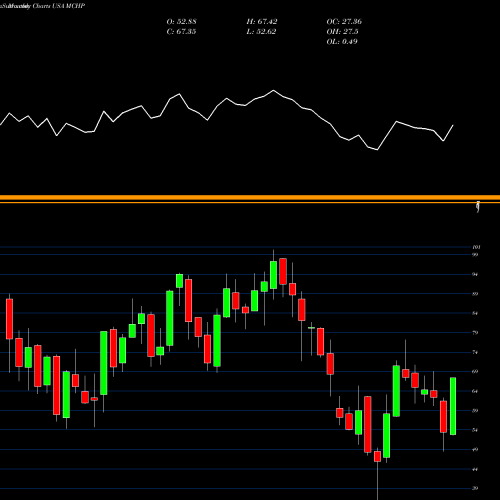This screenshot has height=500, width=500.
Task: Click the '54' price axis label
Action: pos(475,430)
